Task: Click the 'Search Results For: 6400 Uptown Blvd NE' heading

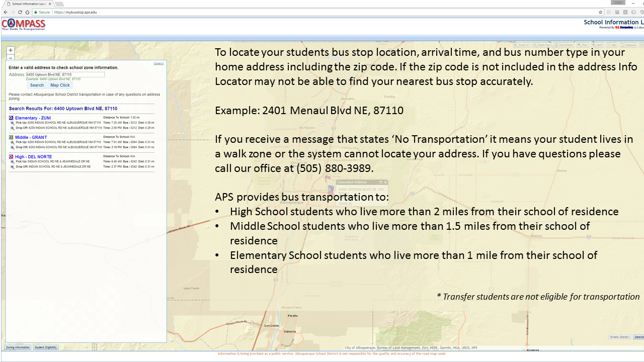Action: (63, 109)
